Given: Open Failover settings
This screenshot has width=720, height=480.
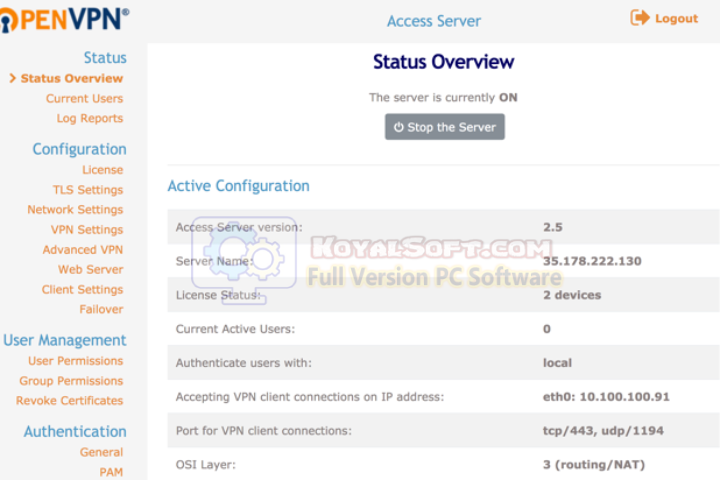Looking at the screenshot, I should pos(101,310).
